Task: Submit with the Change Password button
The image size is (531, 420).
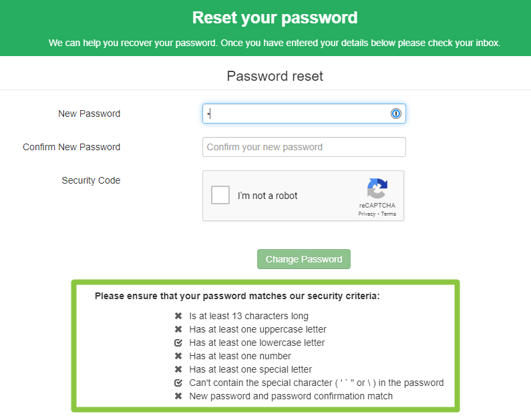Action: (x=304, y=259)
